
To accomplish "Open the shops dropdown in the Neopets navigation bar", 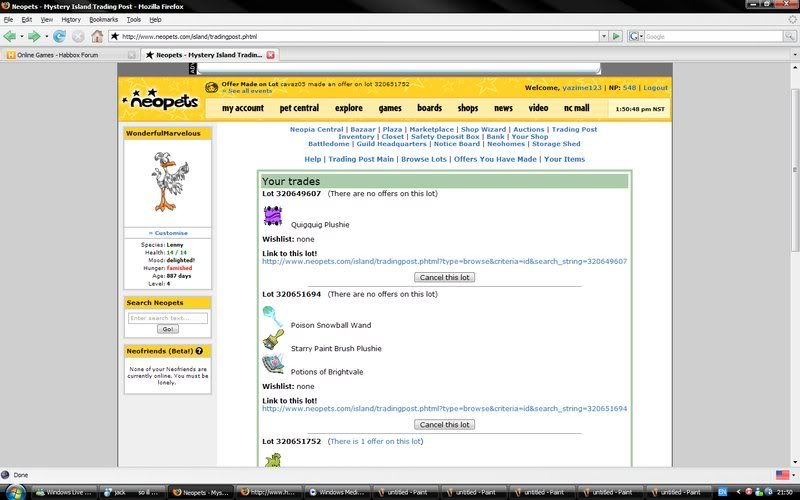I will click(x=468, y=108).
